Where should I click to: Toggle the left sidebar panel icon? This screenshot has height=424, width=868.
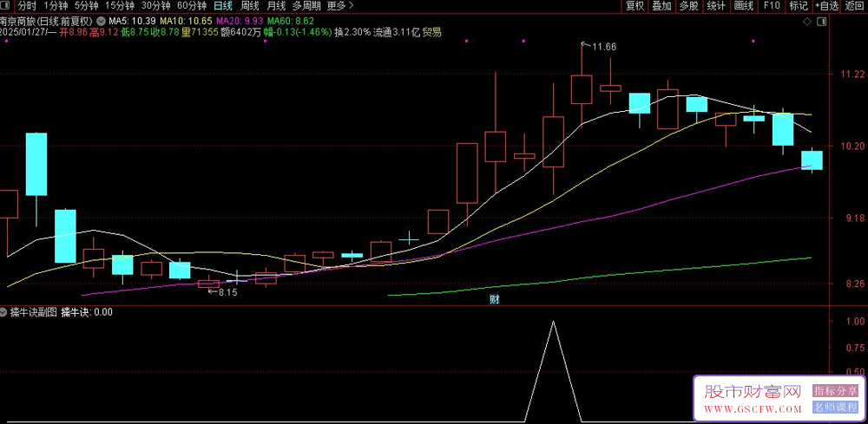[5, 7]
